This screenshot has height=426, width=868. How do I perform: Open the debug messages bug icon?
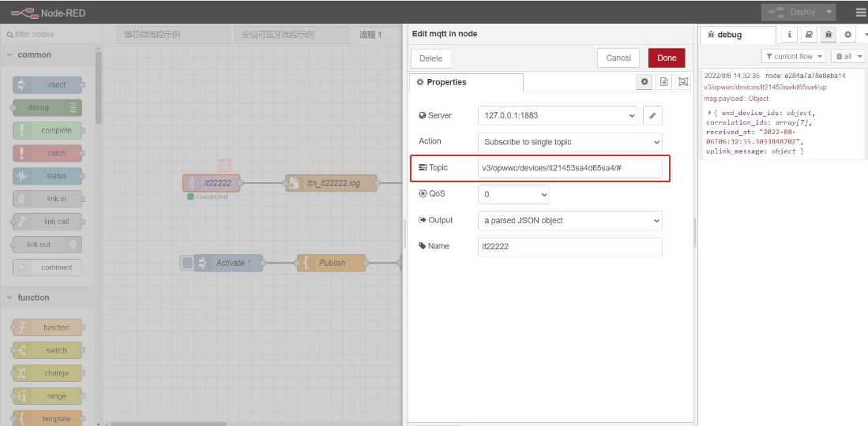pos(829,34)
